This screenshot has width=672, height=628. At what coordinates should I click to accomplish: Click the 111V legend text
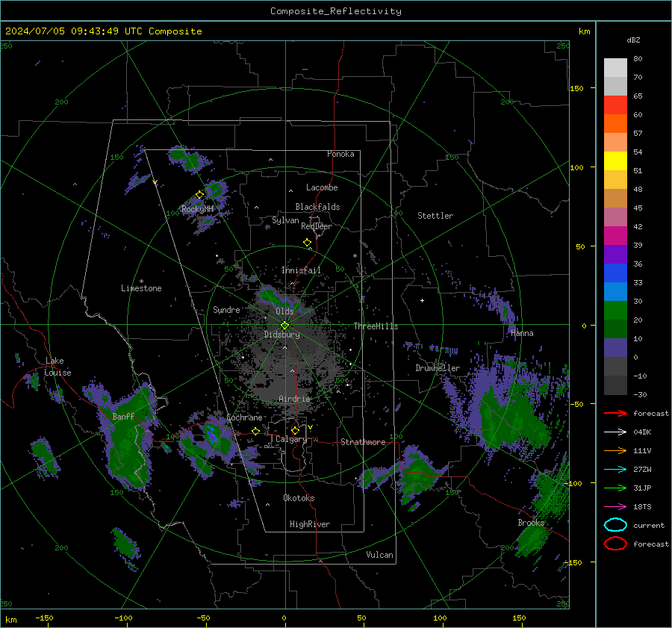point(642,451)
